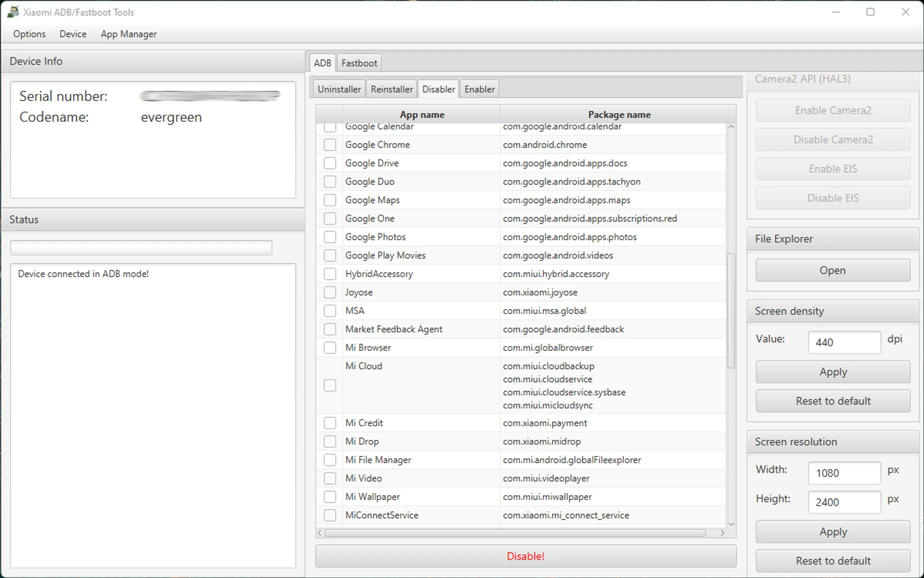
Task: Select the MiConnectService checkbox
Action: [330, 515]
